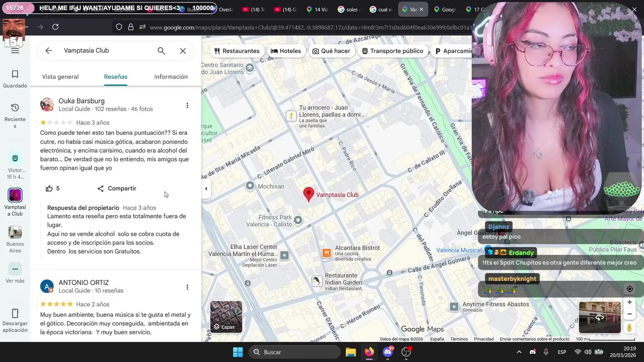644x362 pixels.
Task: Center map on my location
Action: [629, 289]
